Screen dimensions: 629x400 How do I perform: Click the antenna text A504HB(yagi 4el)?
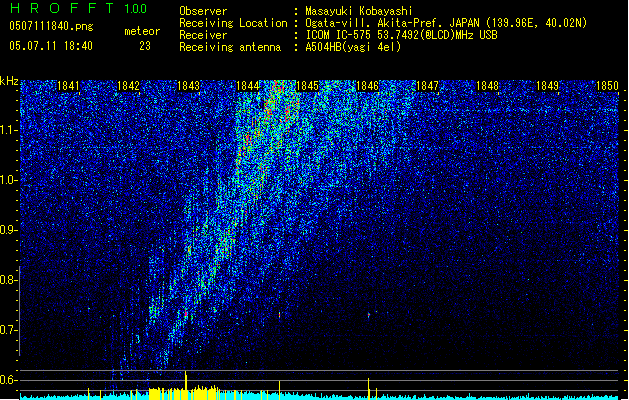(x=353, y=47)
